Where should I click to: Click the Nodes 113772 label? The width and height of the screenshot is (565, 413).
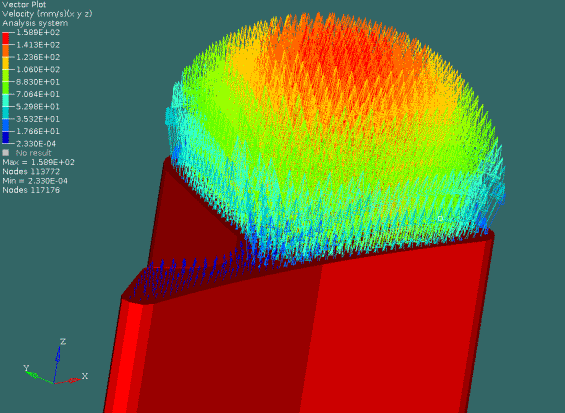[x=31, y=172]
